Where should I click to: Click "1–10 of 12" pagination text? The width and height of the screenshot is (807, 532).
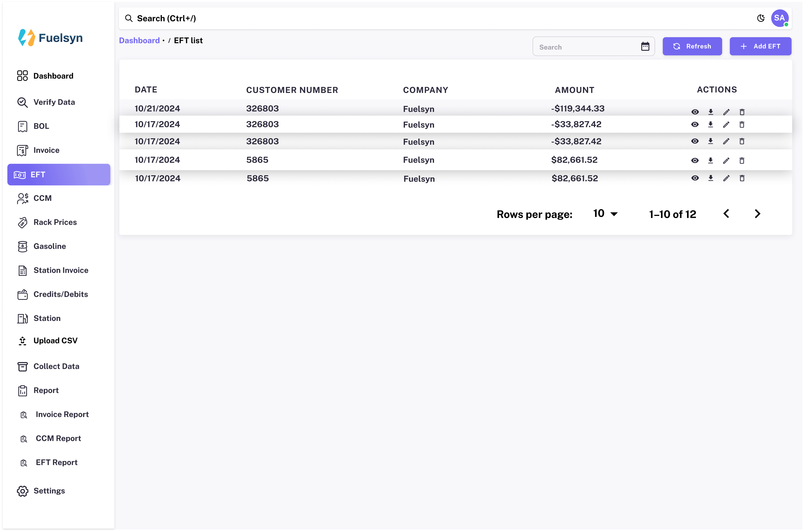coord(673,214)
